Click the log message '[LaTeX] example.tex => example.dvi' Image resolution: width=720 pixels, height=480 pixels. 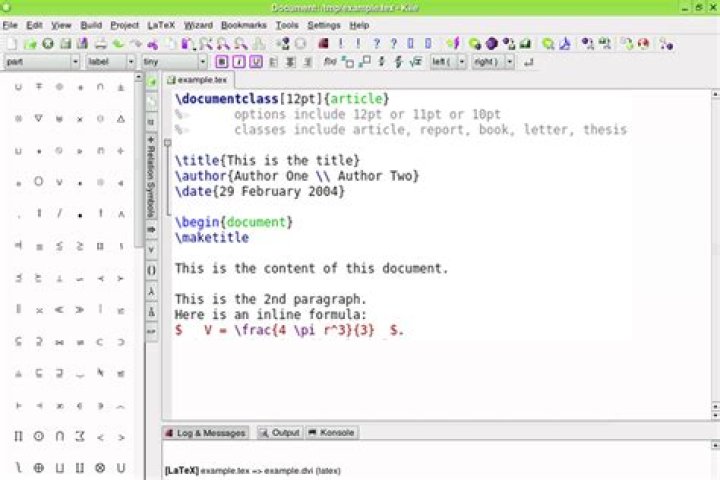click(x=253, y=471)
